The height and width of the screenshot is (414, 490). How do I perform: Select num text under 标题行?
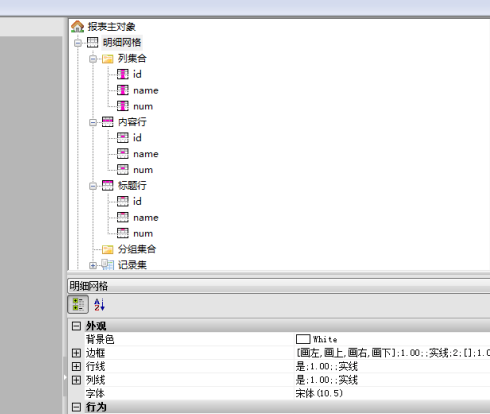coord(143,234)
